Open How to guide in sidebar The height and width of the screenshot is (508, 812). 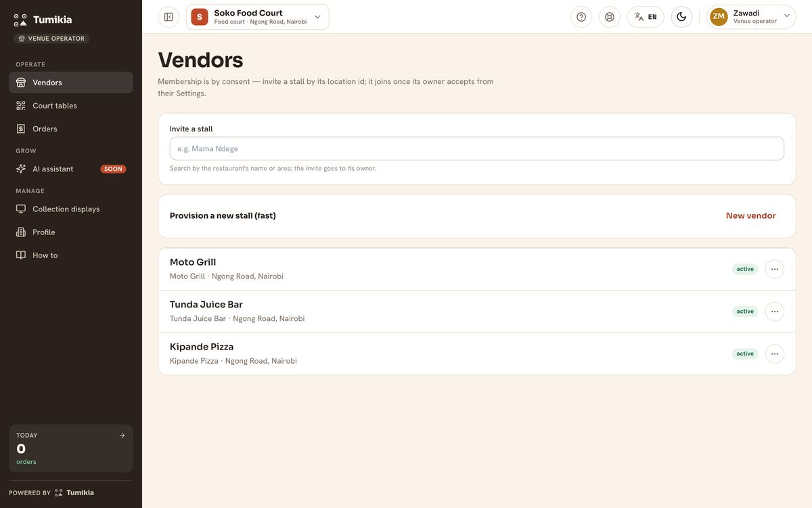pyautogui.click(x=71, y=255)
